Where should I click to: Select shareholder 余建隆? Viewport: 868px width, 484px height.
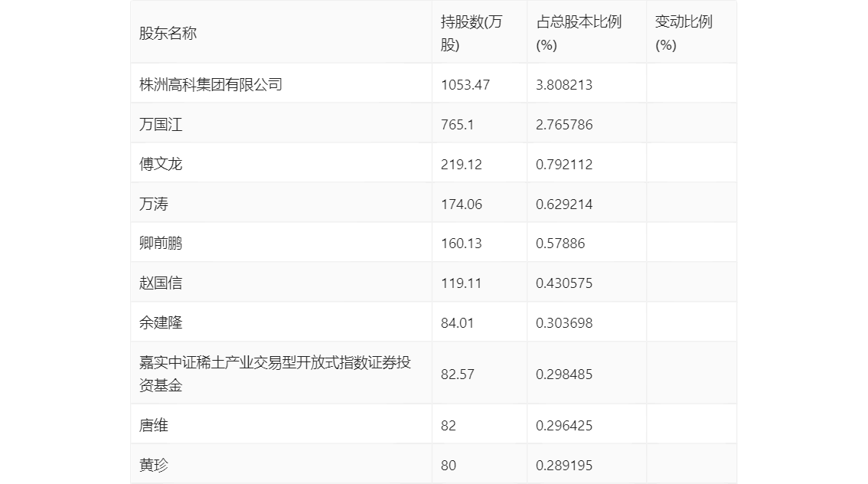[161, 323]
